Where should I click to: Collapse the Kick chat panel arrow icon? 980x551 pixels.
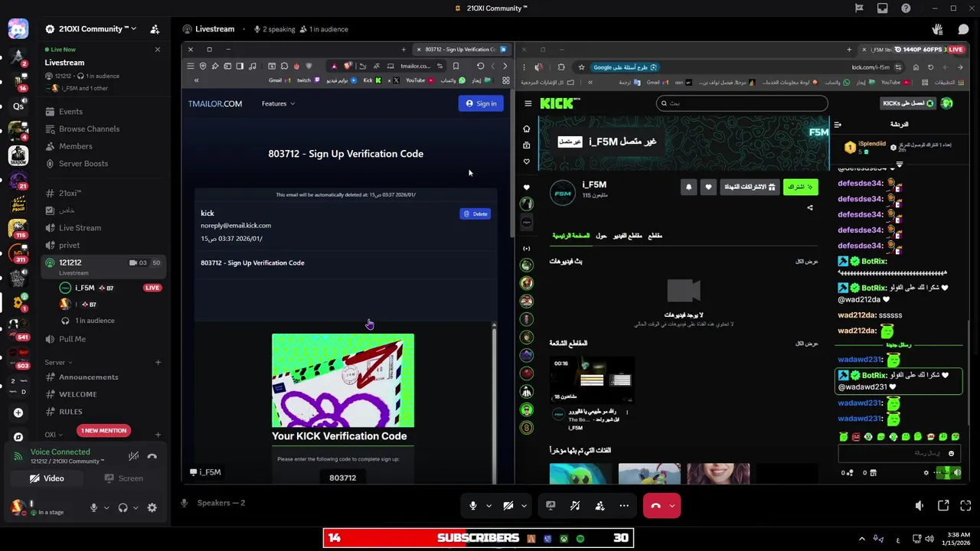coord(838,125)
